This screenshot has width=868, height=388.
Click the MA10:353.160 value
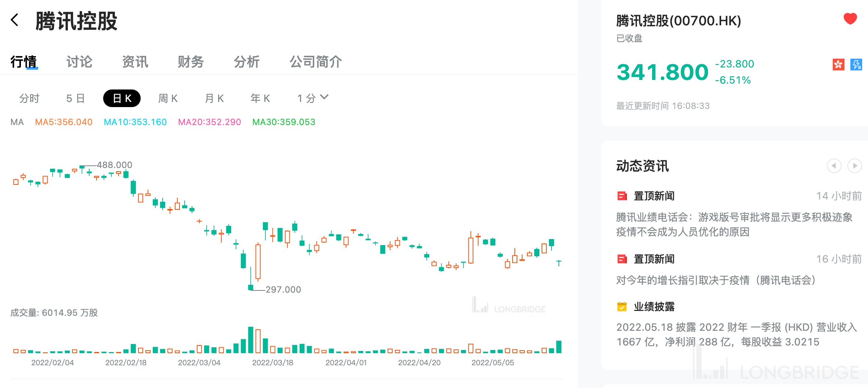pyautogui.click(x=135, y=122)
